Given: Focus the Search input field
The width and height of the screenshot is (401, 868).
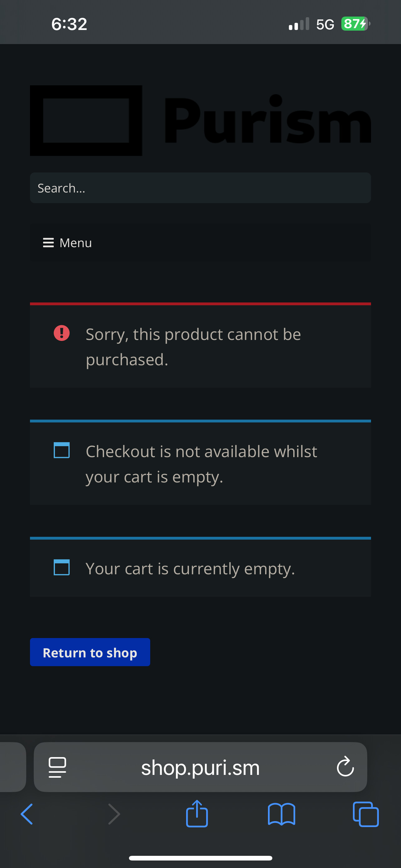Looking at the screenshot, I should [200, 188].
